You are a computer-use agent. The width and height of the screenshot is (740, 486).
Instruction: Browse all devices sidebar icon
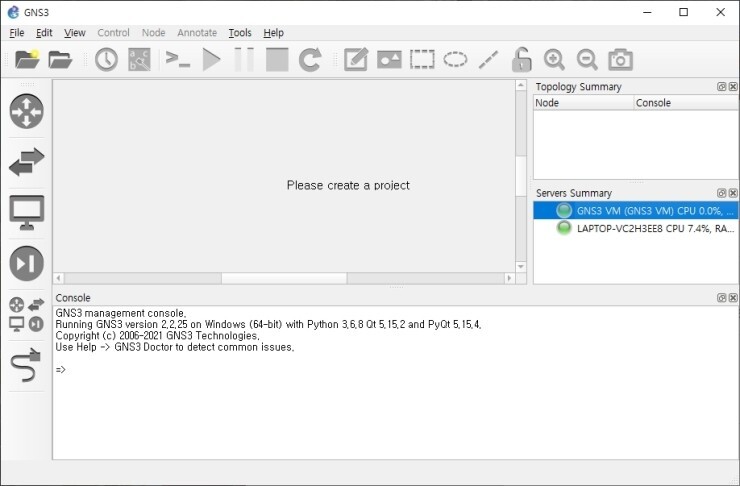tap(26, 314)
